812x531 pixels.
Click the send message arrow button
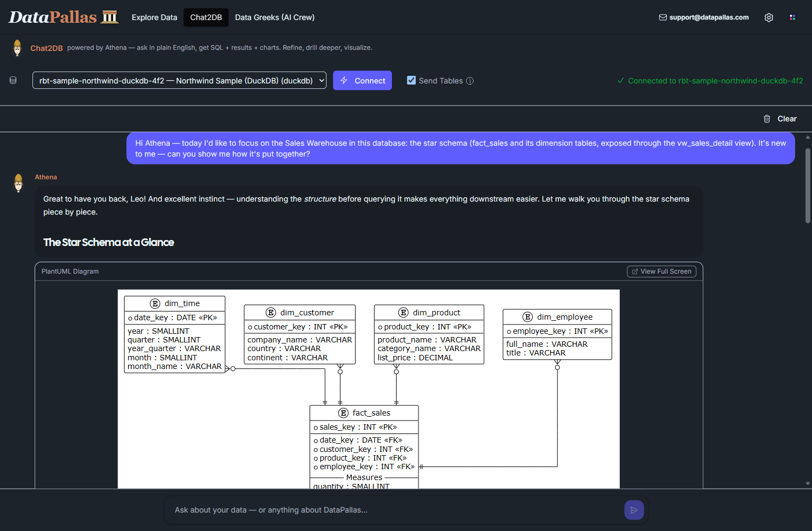634,510
